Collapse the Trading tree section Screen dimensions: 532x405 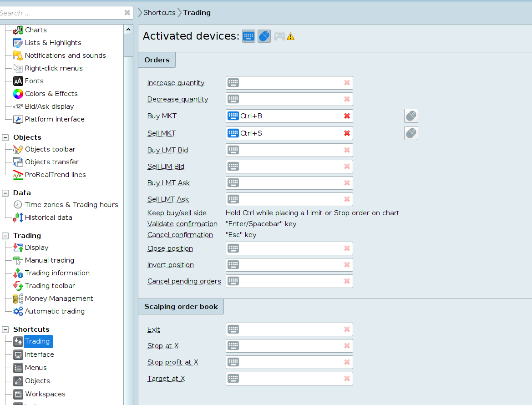click(5, 236)
